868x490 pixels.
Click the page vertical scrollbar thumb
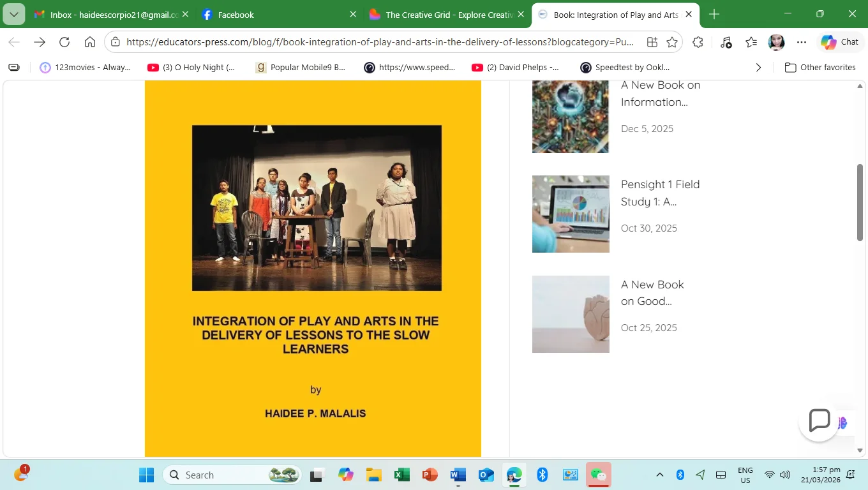[x=860, y=202]
